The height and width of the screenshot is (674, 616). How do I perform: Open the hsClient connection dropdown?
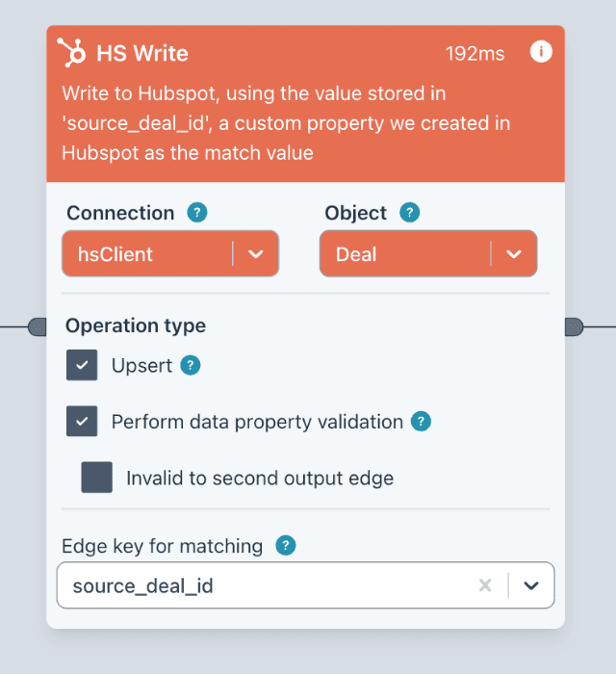pyautogui.click(x=170, y=253)
